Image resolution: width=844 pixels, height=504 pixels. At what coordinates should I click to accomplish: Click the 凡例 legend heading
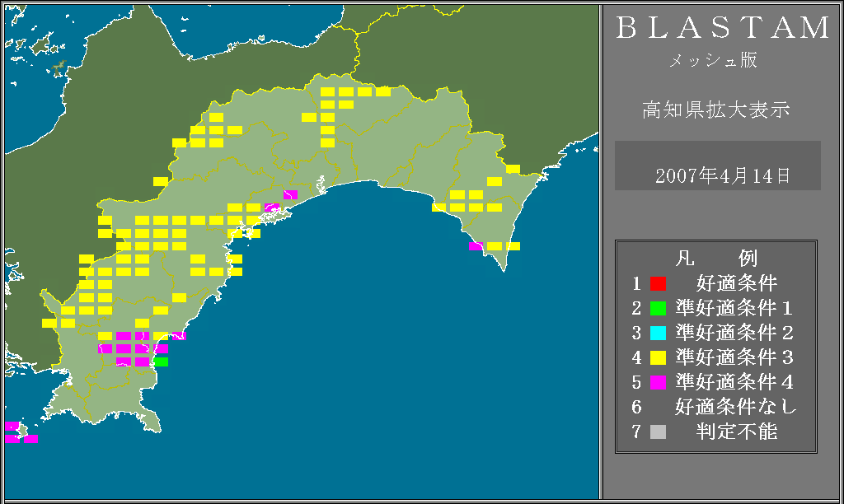716,259
